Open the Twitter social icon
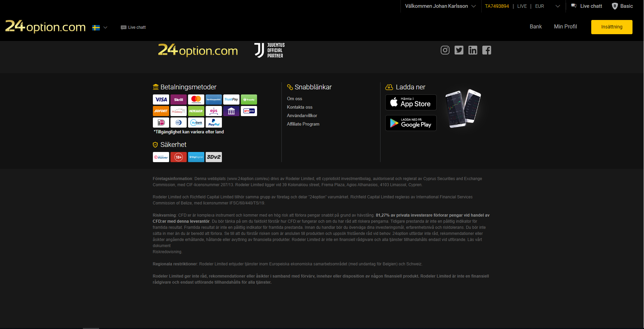Viewport: 644px width, 329px height. (x=459, y=50)
